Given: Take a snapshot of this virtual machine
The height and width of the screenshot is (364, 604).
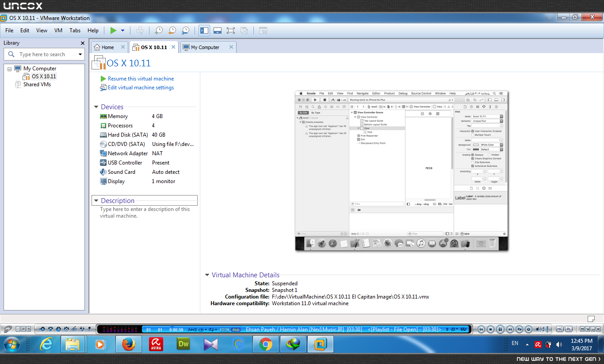Looking at the screenshot, I should pos(158,31).
